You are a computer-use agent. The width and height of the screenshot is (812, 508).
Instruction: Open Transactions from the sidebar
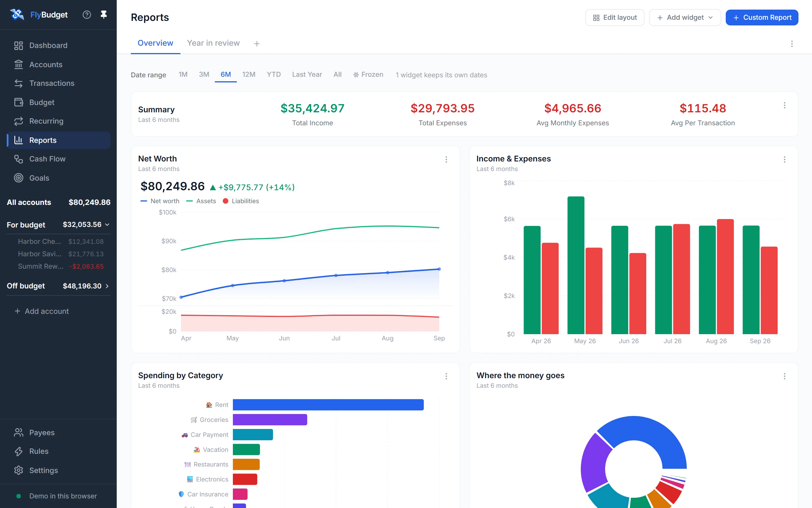tap(58, 83)
